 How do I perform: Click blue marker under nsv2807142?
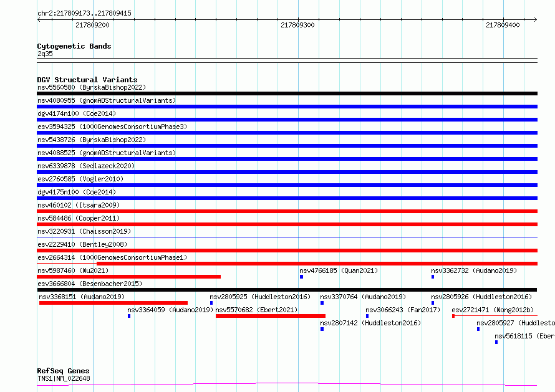pyautogui.click(x=322, y=329)
